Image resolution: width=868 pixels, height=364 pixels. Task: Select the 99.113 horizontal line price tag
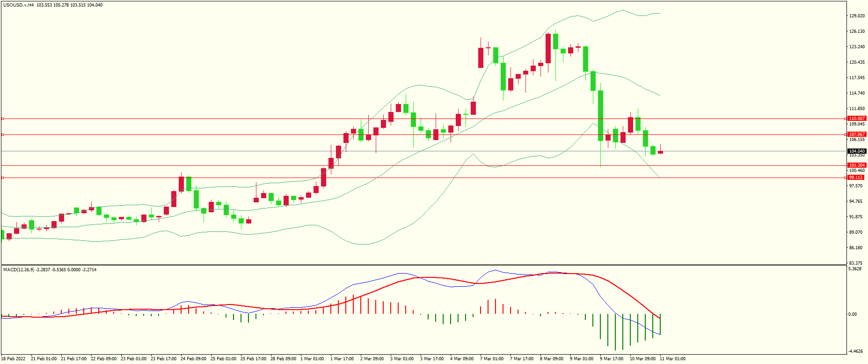856,178
